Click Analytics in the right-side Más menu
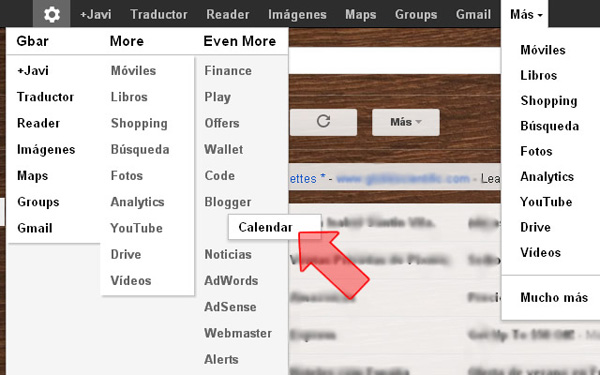 547,177
